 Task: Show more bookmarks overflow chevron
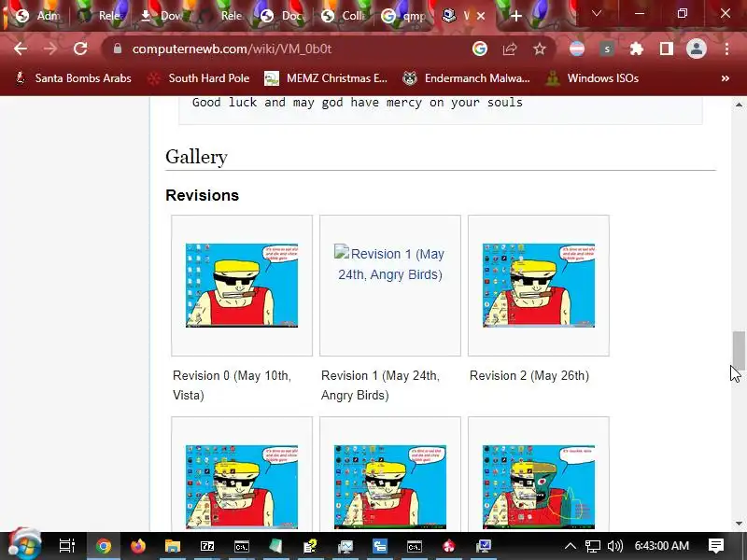[x=726, y=78]
